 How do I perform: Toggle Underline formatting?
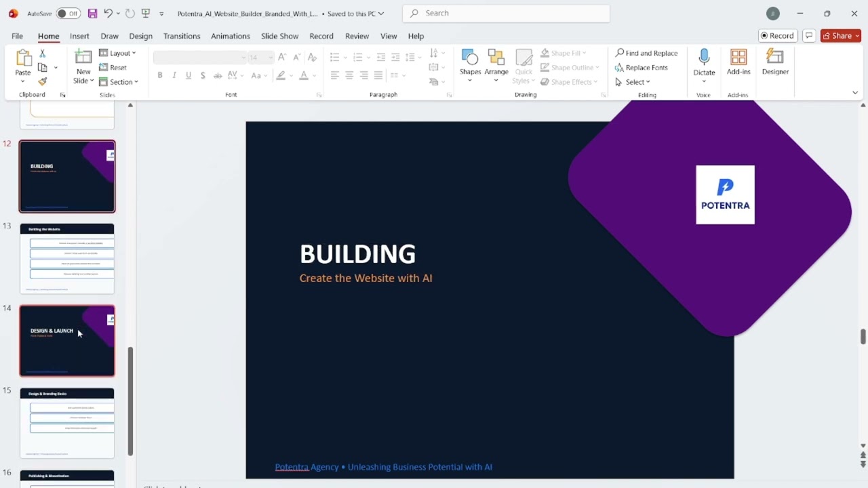[x=189, y=75]
